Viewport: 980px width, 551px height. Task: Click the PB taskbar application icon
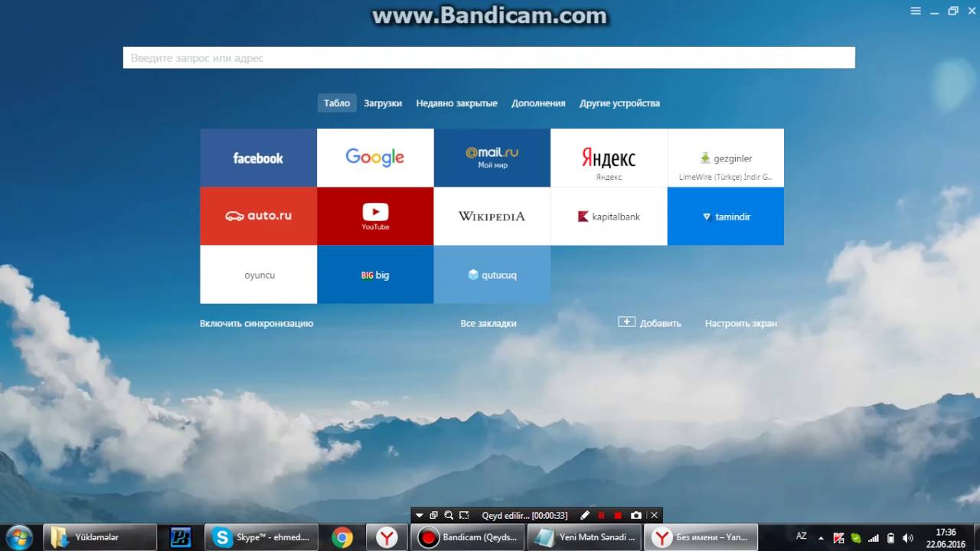pos(181,537)
